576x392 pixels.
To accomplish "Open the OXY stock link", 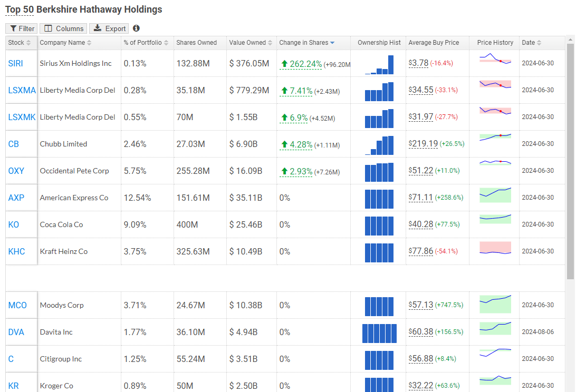I will (16, 171).
